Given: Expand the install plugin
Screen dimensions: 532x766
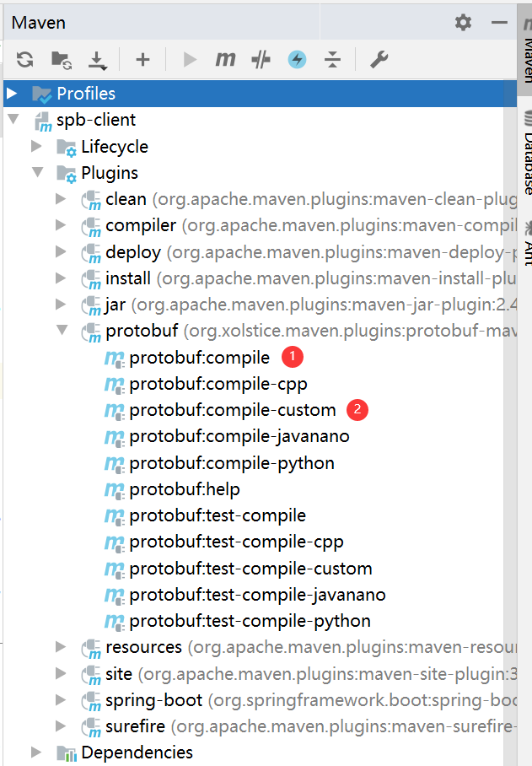Looking at the screenshot, I should (x=61, y=278).
